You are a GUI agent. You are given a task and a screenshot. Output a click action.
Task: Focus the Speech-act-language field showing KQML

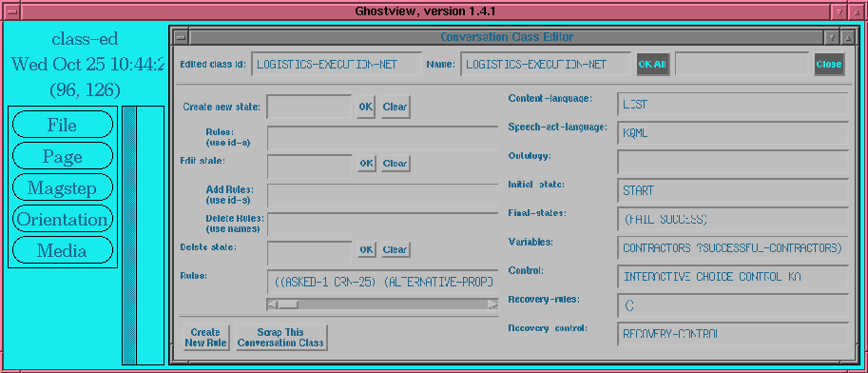[x=733, y=133]
